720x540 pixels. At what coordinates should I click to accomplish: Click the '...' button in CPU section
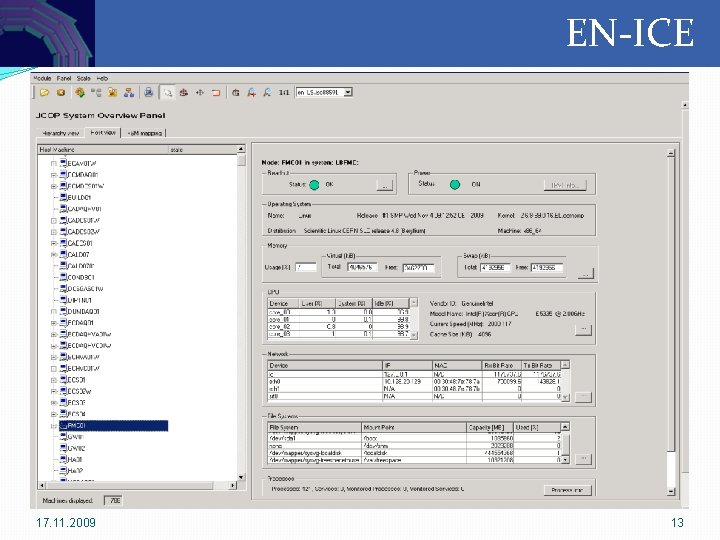[584, 330]
